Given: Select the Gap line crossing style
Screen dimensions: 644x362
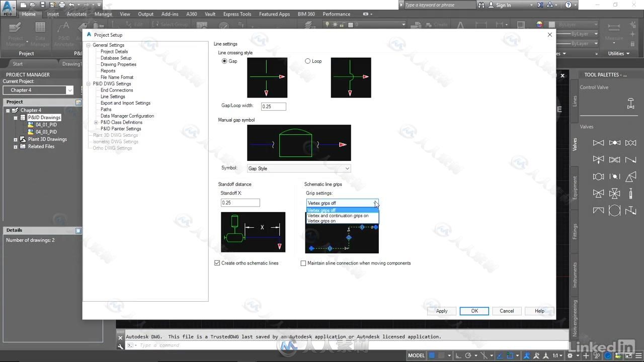Looking at the screenshot, I should 224,61.
